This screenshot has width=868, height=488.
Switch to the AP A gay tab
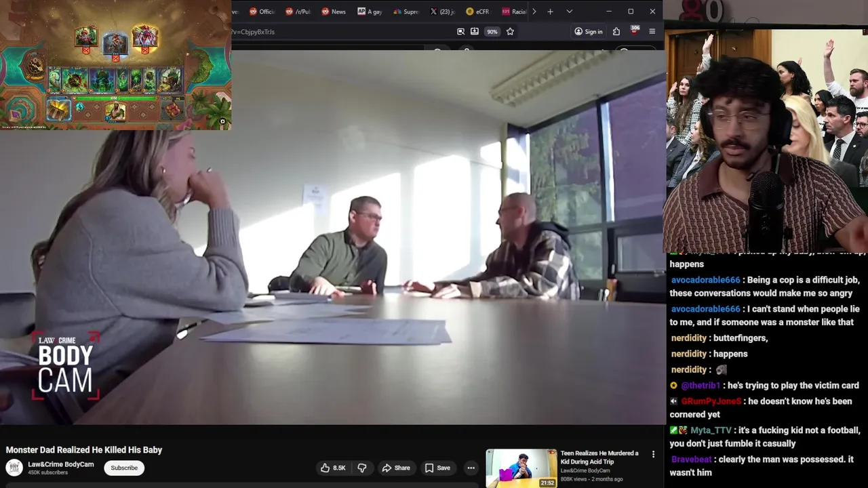pos(370,12)
